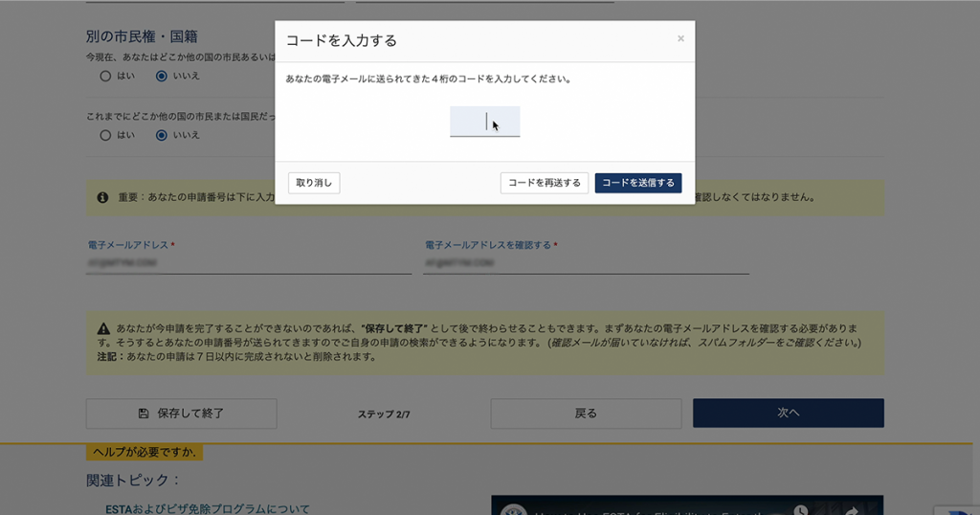Open the ESTAおよびビザ免除プログラムについて link
This screenshot has width=980, height=515.
point(207,508)
